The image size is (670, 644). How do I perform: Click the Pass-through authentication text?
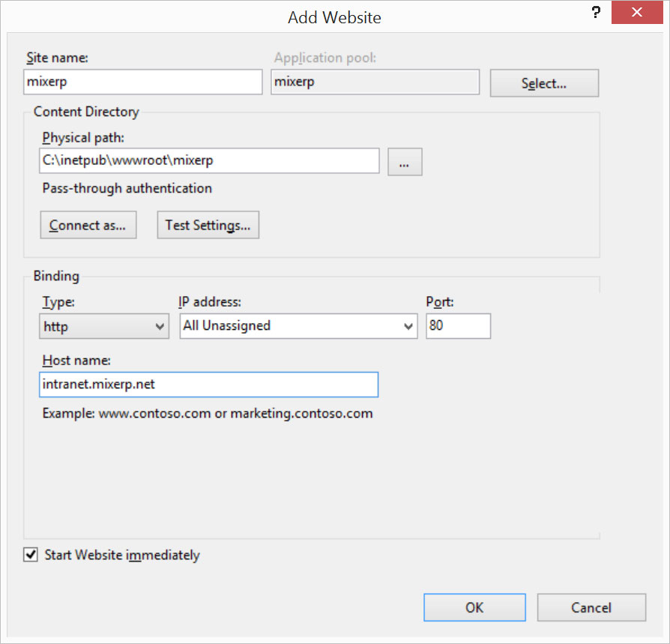click(127, 188)
